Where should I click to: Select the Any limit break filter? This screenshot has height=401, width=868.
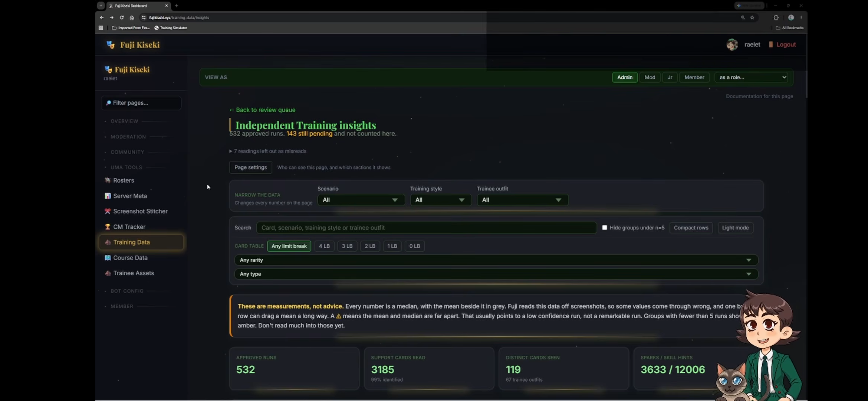click(x=289, y=246)
